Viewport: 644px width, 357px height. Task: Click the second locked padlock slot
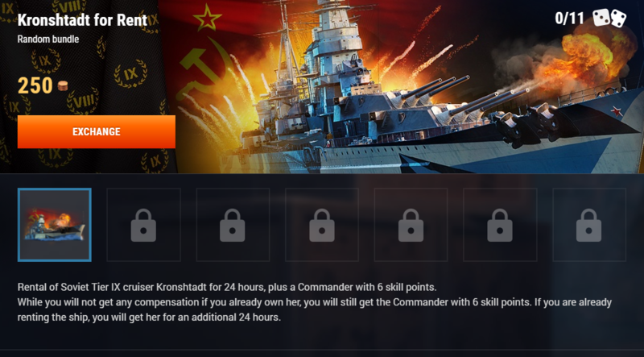point(233,225)
